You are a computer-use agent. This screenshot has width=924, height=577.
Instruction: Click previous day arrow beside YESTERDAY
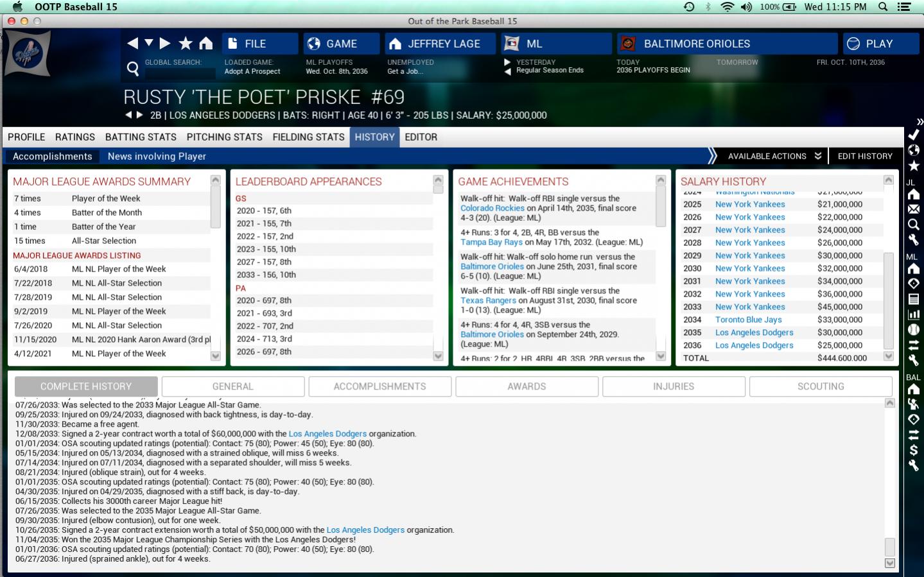click(507, 71)
